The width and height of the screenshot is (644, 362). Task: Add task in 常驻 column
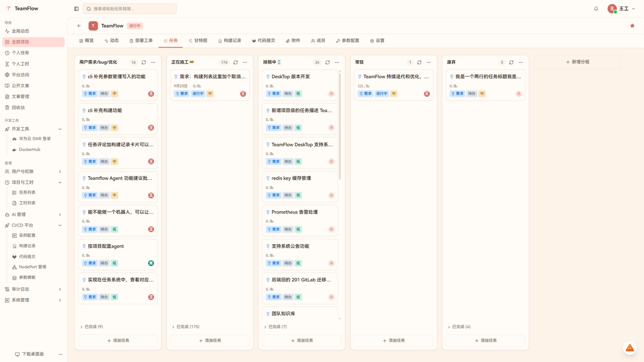point(394,341)
